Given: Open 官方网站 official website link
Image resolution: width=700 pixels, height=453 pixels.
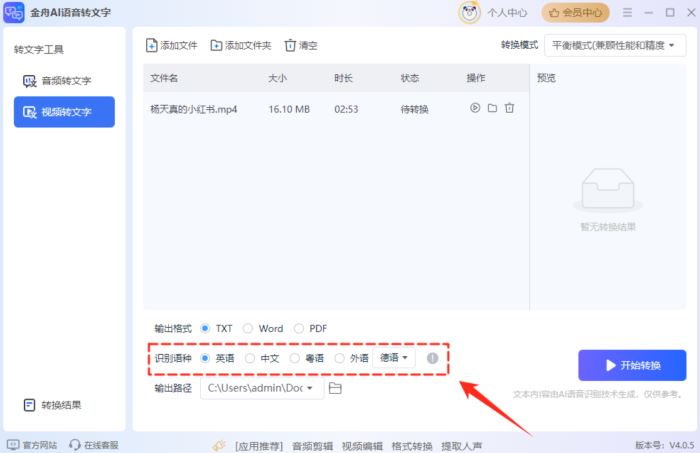Looking at the screenshot, I should pyautogui.click(x=32, y=445).
